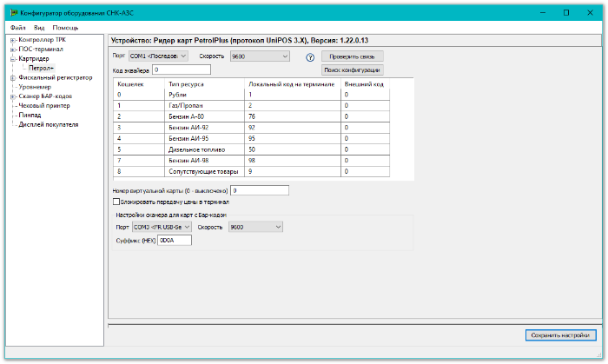Open the Вид menu

[39, 28]
